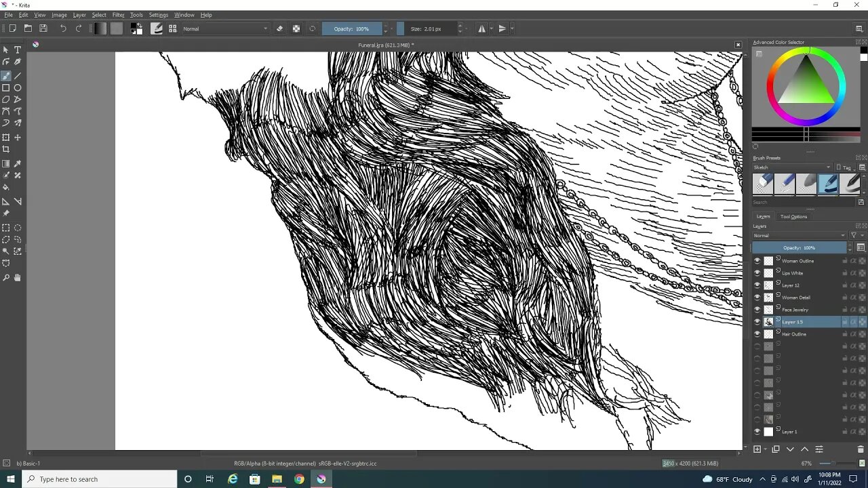Image resolution: width=868 pixels, height=488 pixels.
Task: Switch to the Tool Options tab
Action: point(793,217)
